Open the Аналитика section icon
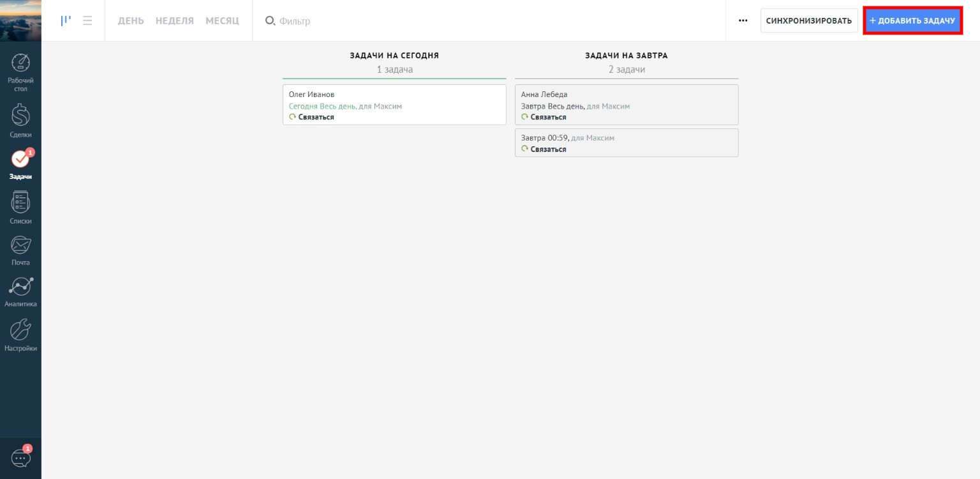 pyautogui.click(x=20, y=287)
